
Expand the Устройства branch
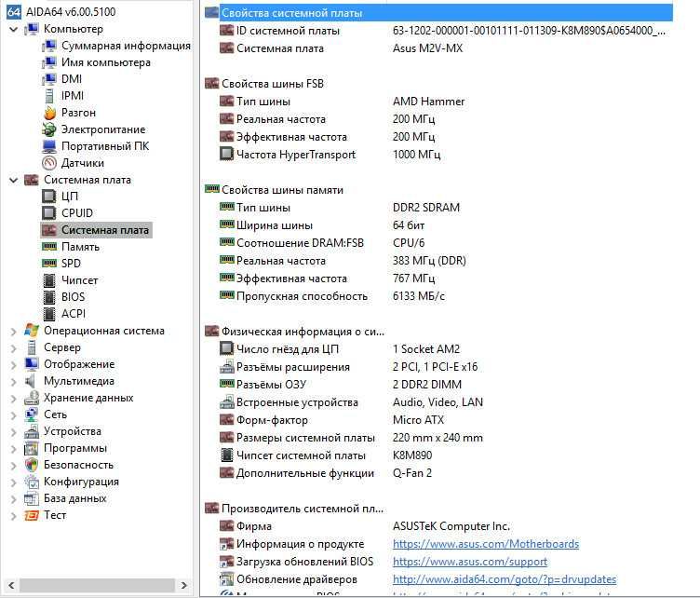tap(14, 432)
